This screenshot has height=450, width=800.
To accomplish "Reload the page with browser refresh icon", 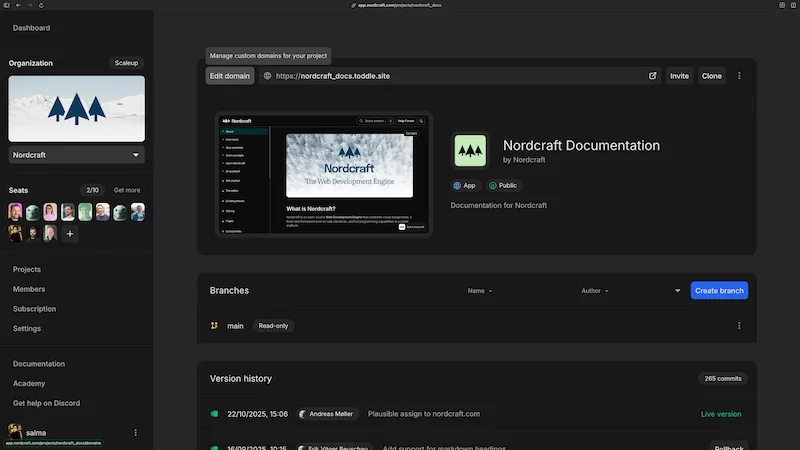I will pyautogui.click(x=41, y=5).
